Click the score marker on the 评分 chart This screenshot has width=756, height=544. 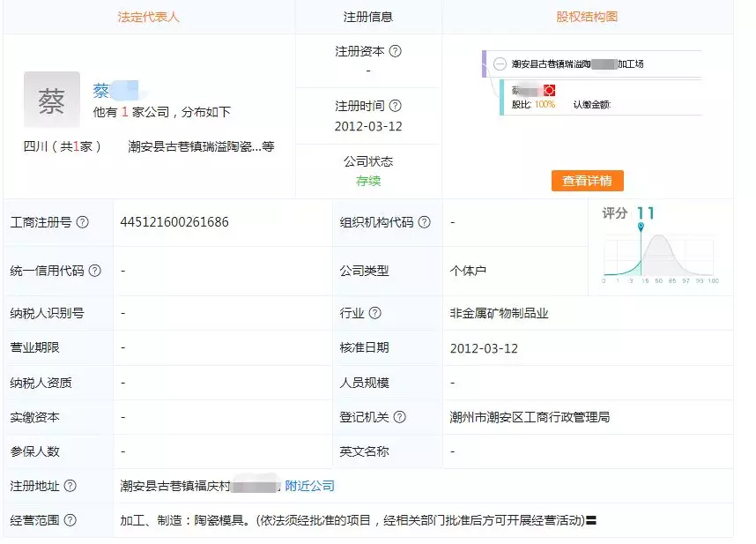point(641,227)
